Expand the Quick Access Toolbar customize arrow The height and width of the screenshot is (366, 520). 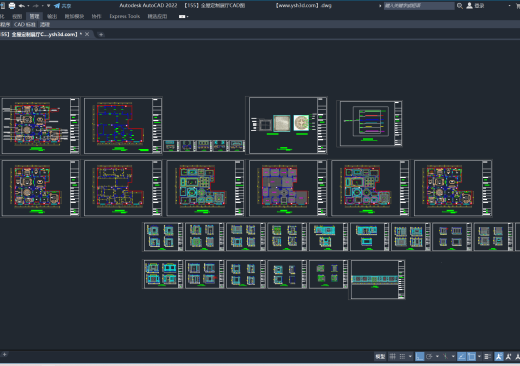[x=49, y=6]
